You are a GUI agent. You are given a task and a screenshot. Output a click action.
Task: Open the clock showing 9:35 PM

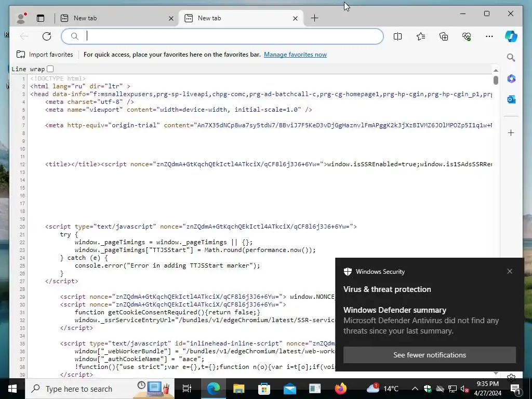487,389
